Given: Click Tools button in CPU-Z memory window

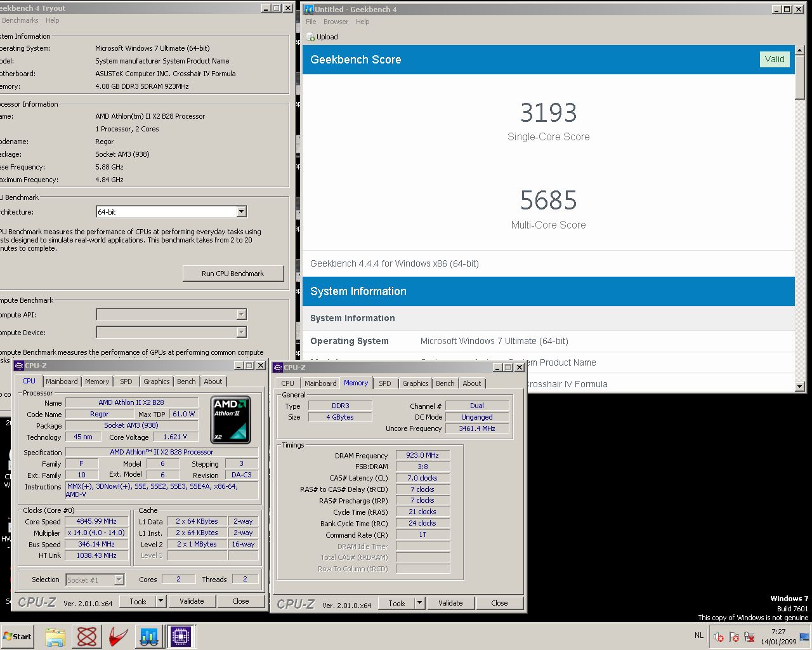Looking at the screenshot, I should [396, 603].
